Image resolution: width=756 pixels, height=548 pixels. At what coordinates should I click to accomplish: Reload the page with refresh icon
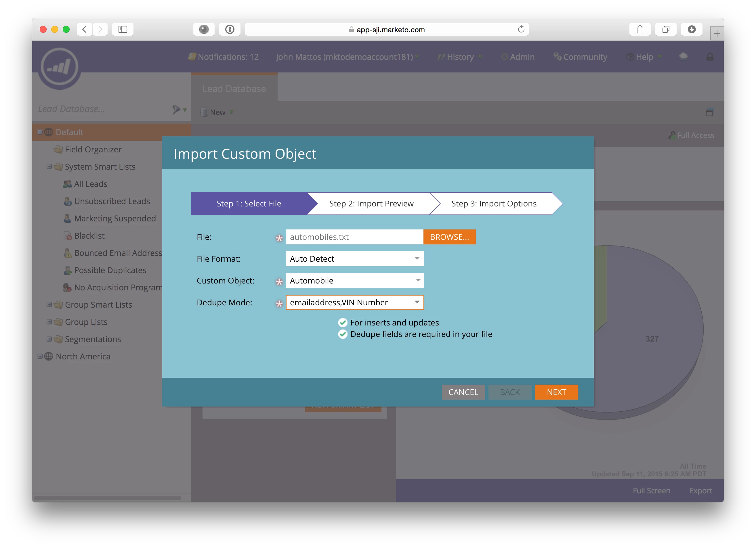point(521,29)
